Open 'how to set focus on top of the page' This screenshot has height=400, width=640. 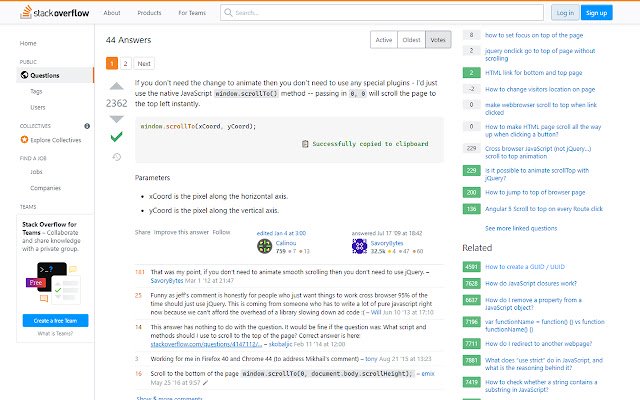(534, 35)
